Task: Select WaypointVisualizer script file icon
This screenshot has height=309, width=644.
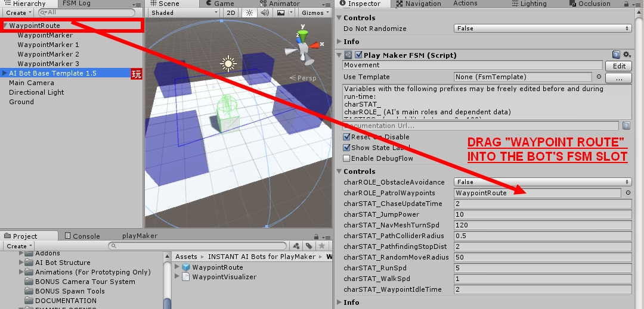Action: [x=185, y=277]
